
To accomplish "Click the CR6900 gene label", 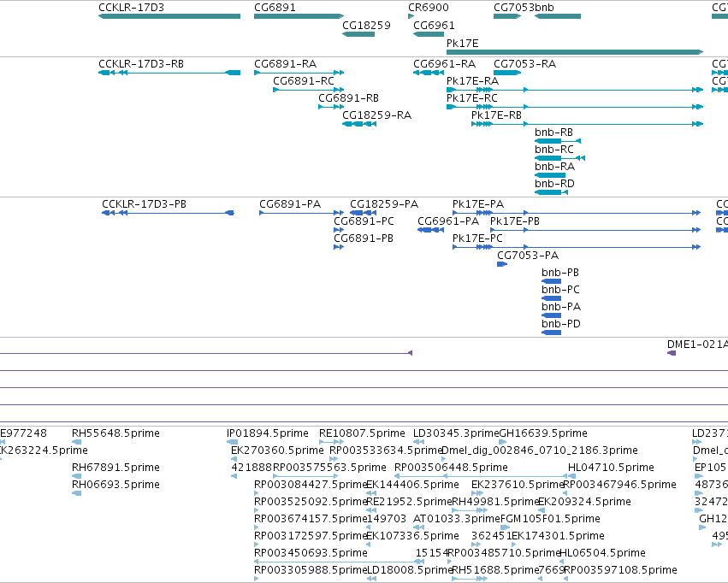I will click(428, 8).
